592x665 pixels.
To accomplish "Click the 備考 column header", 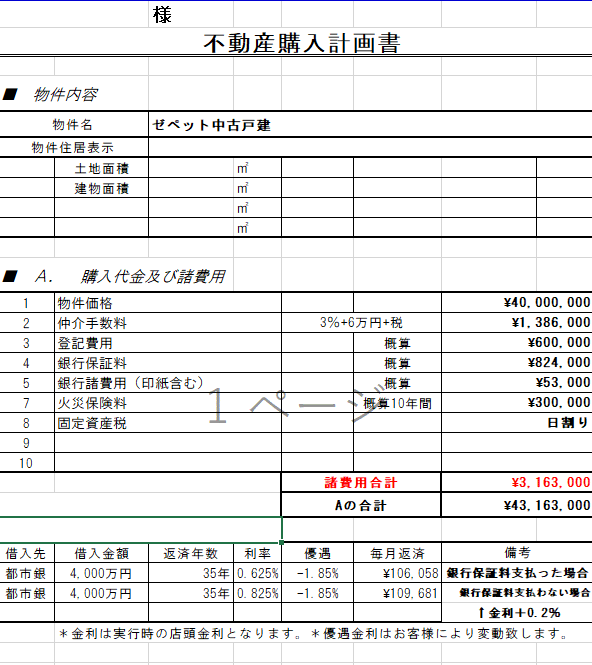I will pyautogui.click(x=517, y=553).
